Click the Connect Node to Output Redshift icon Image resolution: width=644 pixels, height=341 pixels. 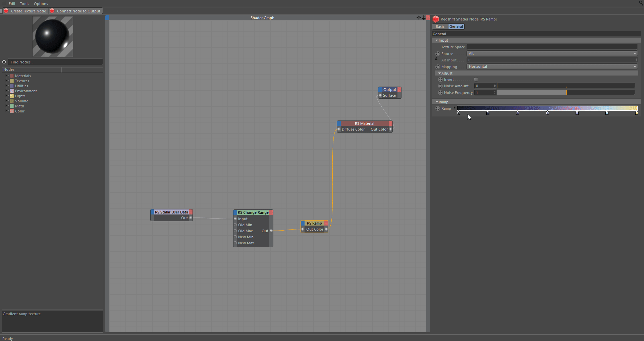52,11
